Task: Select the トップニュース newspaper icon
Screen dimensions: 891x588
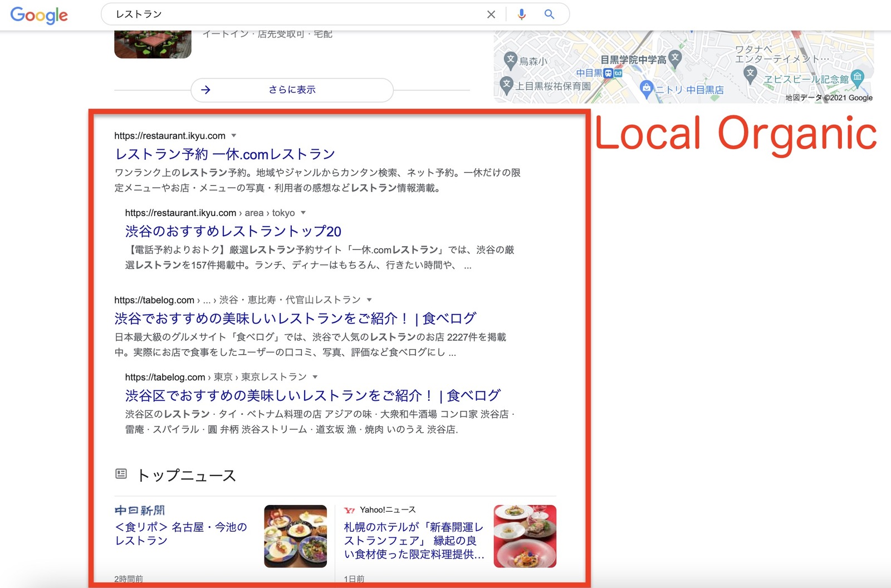Action: point(121,474)
